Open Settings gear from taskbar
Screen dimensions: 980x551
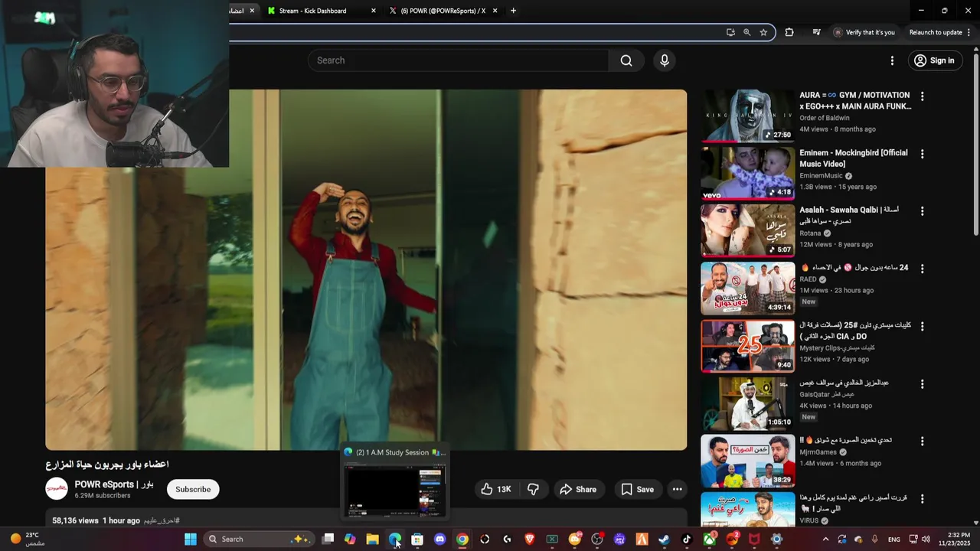click(x=776, y=539)
